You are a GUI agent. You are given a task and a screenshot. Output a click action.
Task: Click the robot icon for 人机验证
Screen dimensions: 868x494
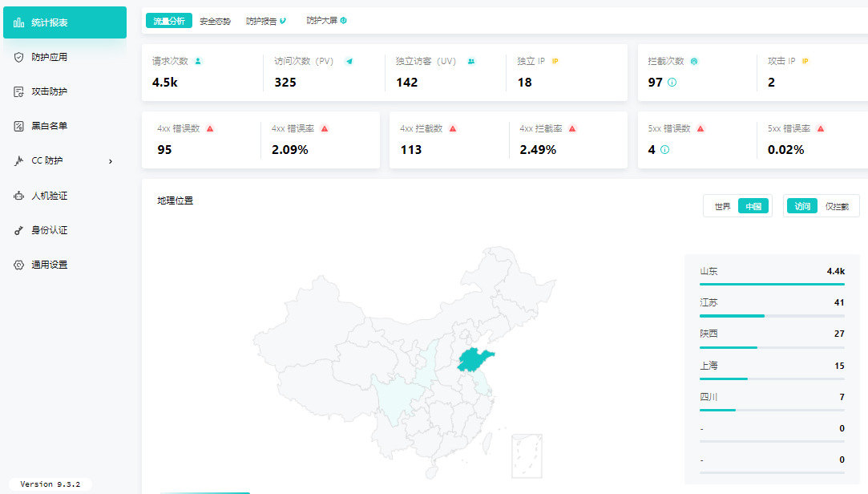(18, 196)
